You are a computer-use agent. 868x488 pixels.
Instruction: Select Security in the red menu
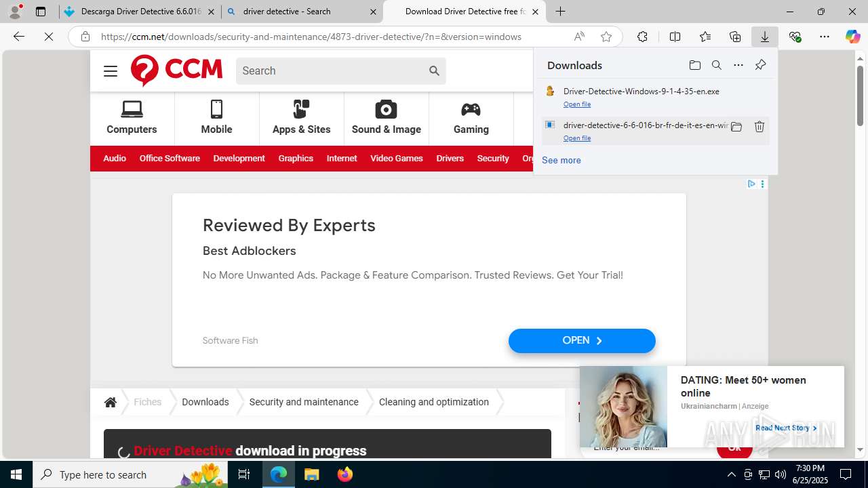pyautogui.click(x=493, y=158)
